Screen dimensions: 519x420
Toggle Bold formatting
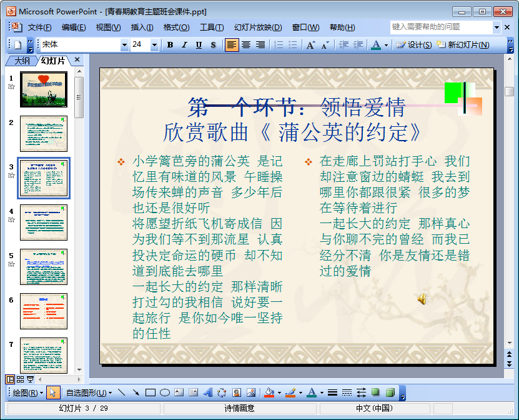(x=170, y=45)
